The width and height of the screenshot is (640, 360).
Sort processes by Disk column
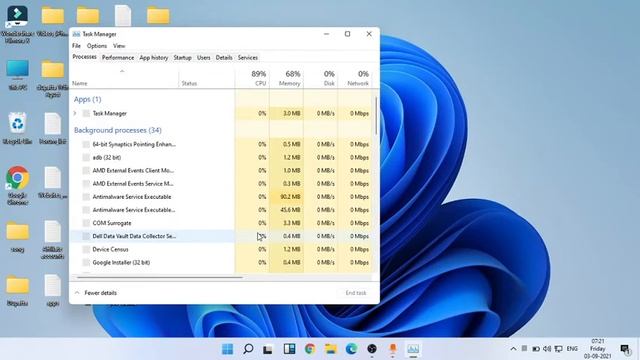click(321, 78)
